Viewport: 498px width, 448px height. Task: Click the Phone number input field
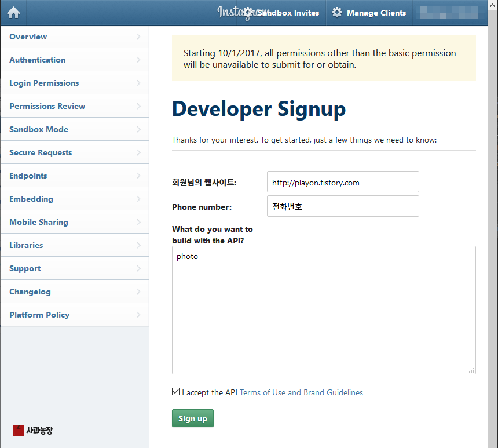tap(343, 206)
